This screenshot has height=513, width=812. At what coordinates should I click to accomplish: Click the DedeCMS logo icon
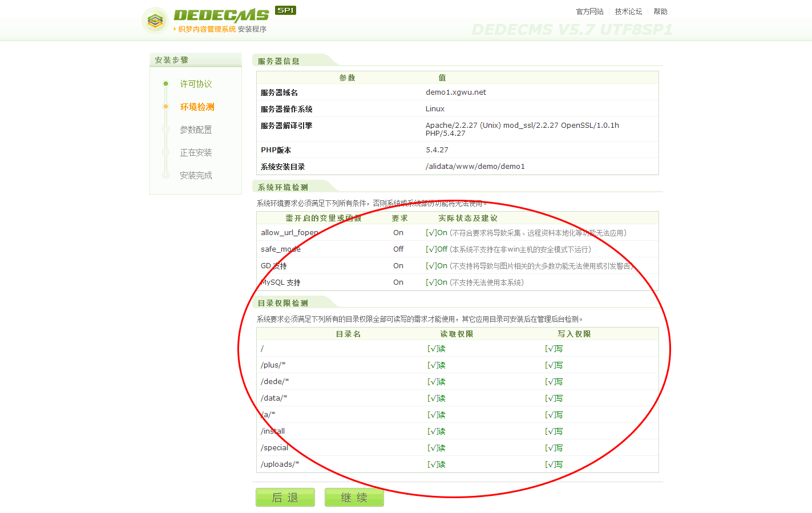(x=155, y=21)
